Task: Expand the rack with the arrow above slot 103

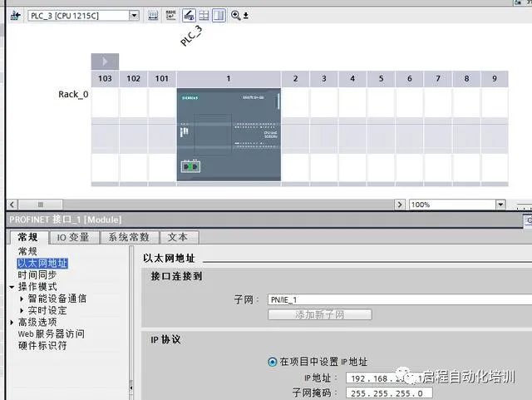Action: click(x=105, y=62)
